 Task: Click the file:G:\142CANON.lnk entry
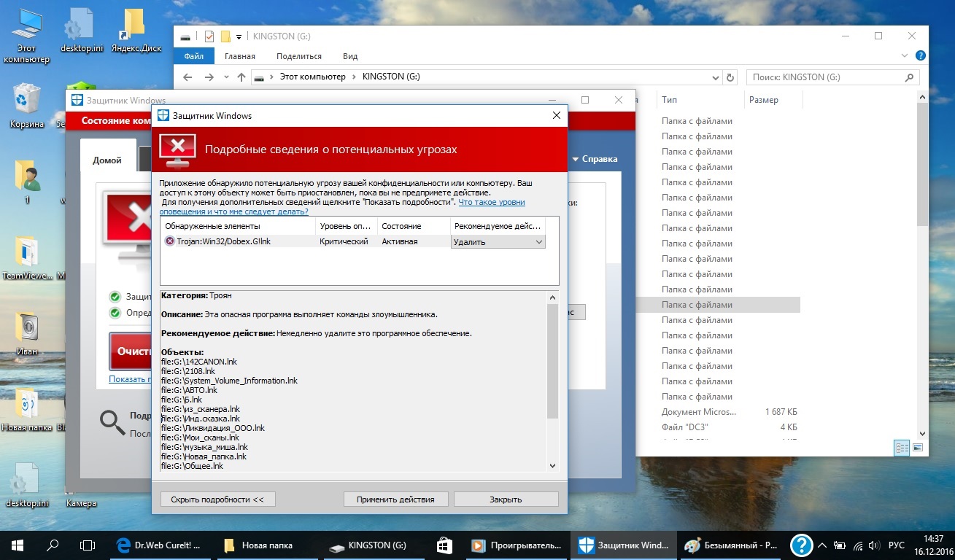pos(199,362)
